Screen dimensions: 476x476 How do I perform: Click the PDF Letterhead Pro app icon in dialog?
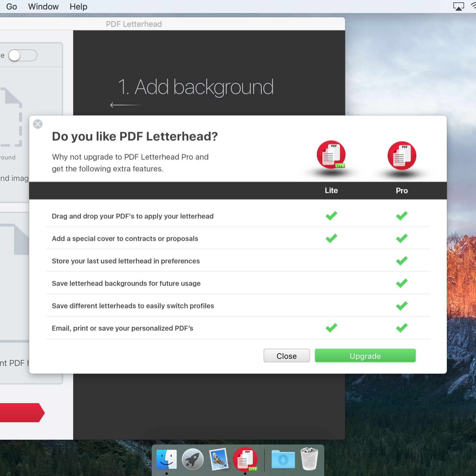402,155
